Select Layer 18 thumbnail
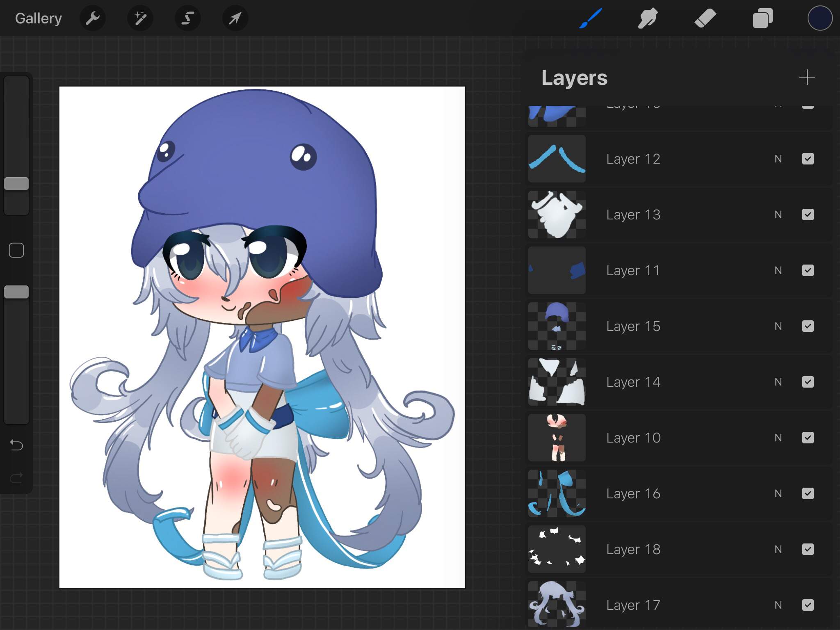840x630 pixels. click(x=557, y=549)
